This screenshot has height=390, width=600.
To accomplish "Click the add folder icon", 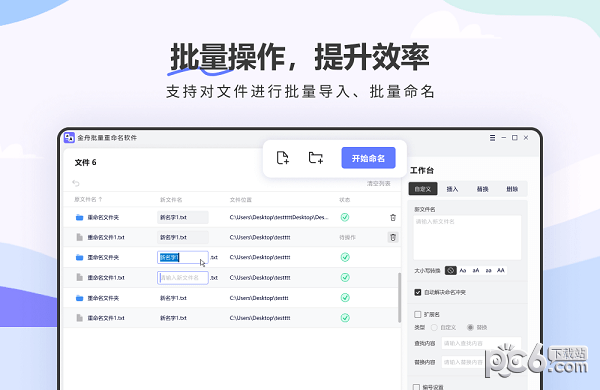I will pyautogui.click(x=316, y=158).
